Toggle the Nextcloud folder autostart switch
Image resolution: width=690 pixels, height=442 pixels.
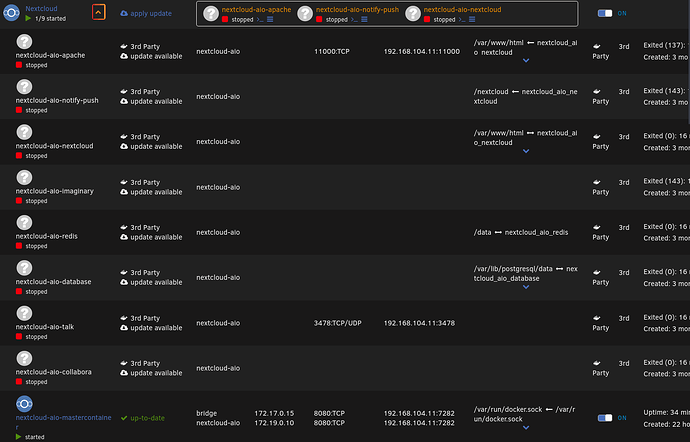click(x=608, y=14)
